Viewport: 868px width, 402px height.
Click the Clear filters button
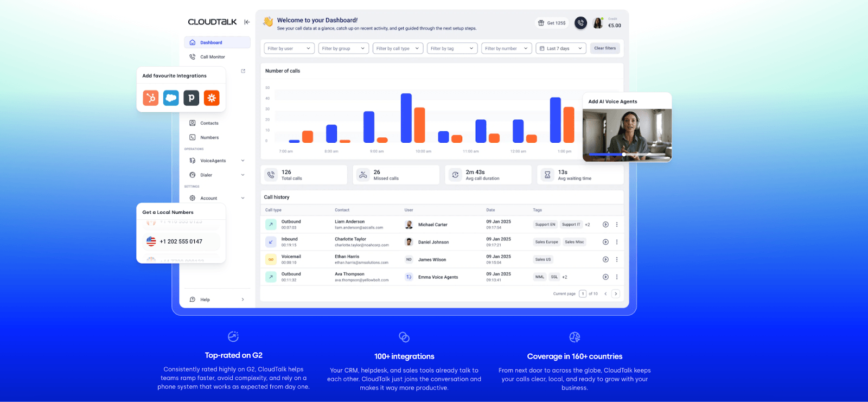(605, 48)
